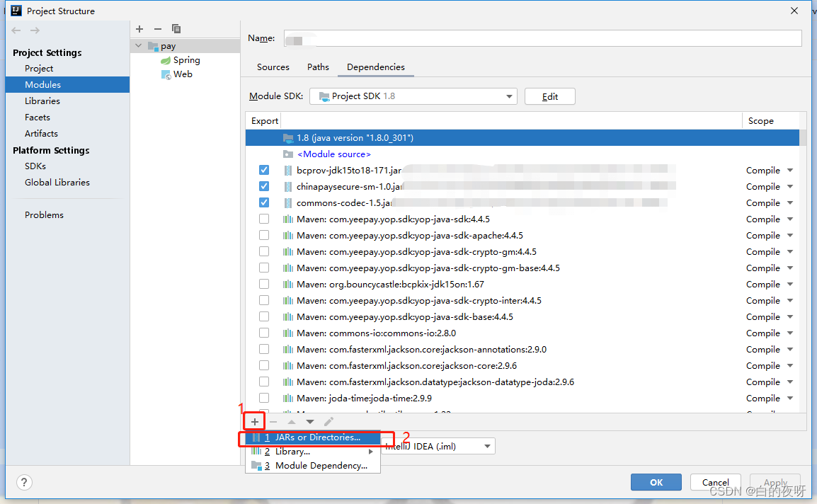Click the commons-codec-1.5.jar library icon
The image size is (817, 504).
(287, 202)
